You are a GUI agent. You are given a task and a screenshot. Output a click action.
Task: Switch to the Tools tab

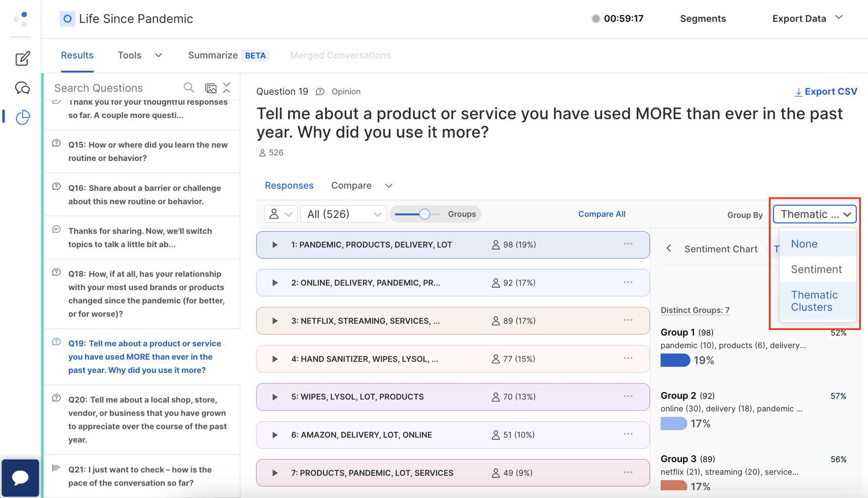coord(130,55)
